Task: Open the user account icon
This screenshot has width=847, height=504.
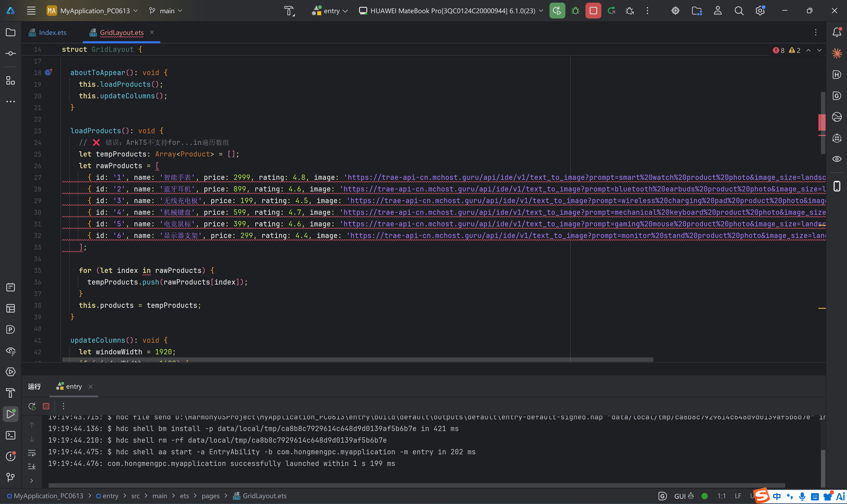Action: (718, 11)
